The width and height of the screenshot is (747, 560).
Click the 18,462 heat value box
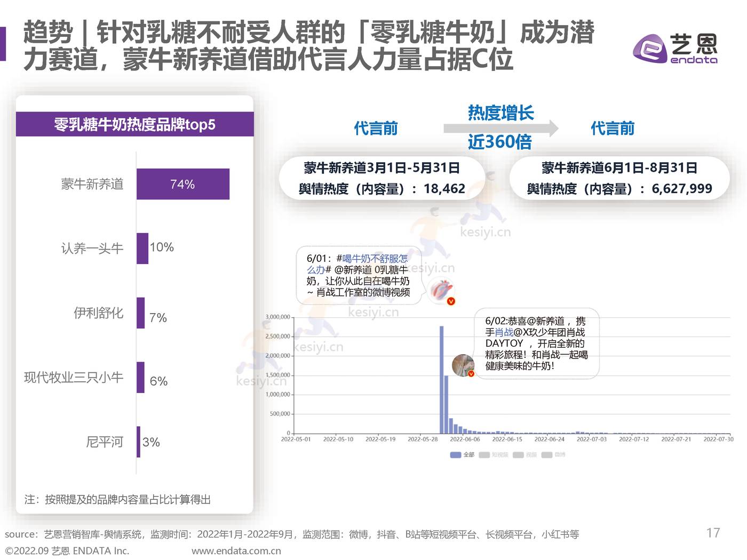click(x=382, y=178)
